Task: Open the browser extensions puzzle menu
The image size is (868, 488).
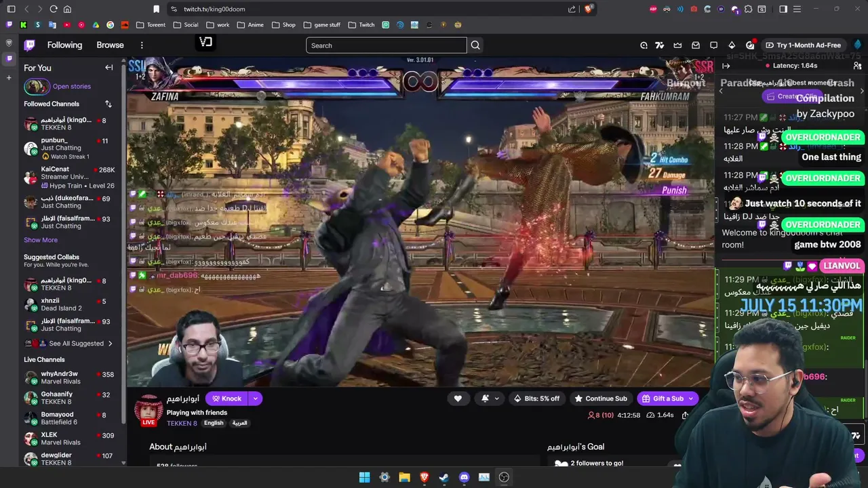Action: point(748,9)
